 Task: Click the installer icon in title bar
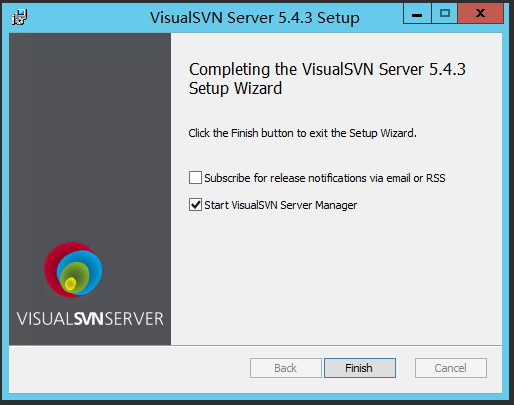pyautogui.click(x=19, y=17)
